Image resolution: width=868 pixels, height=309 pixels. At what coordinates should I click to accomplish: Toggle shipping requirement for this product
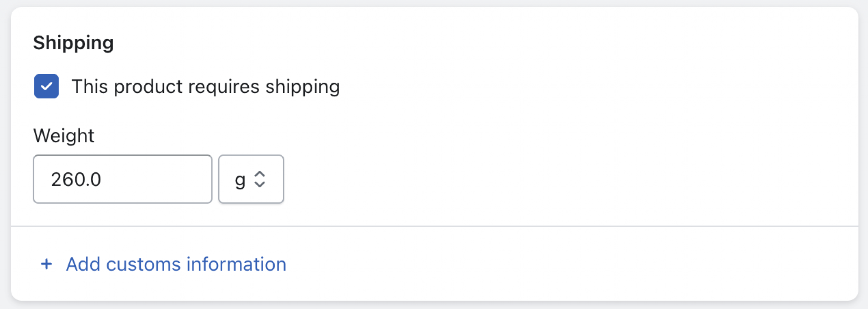click(x=46, y=86)
